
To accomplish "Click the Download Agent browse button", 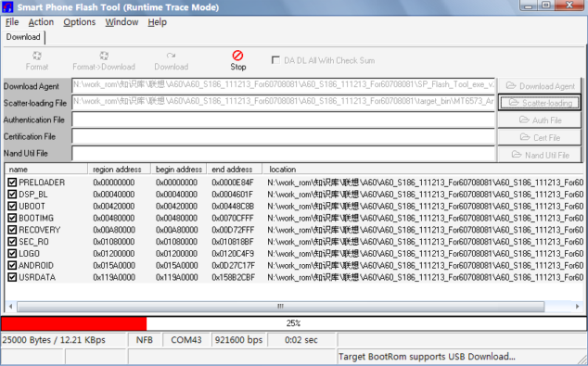I will pos(540,86).
